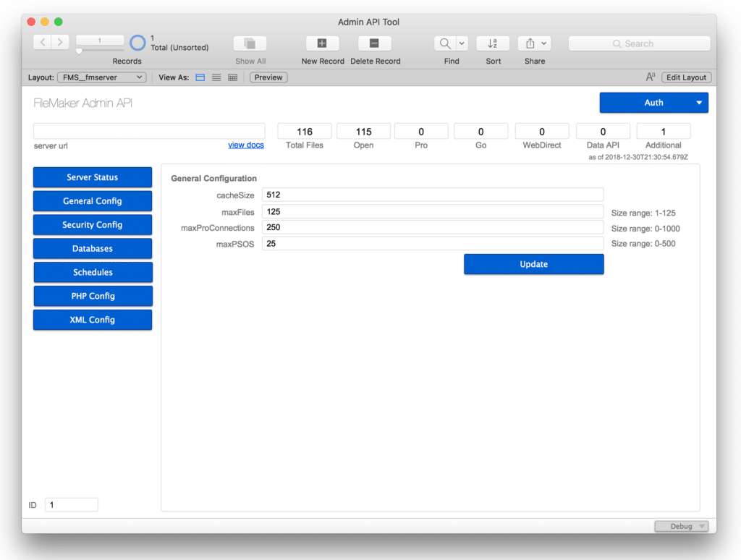Click the Go count field

click(x=480, y=132)
